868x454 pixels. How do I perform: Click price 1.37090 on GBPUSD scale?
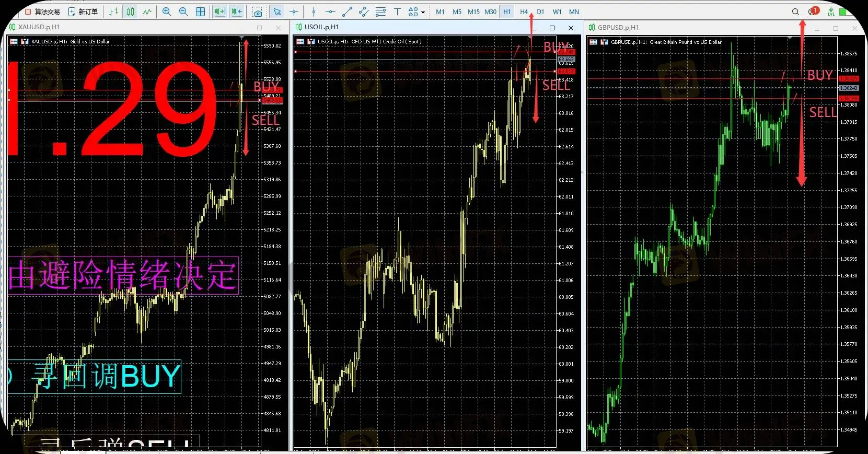click(849, 207)
